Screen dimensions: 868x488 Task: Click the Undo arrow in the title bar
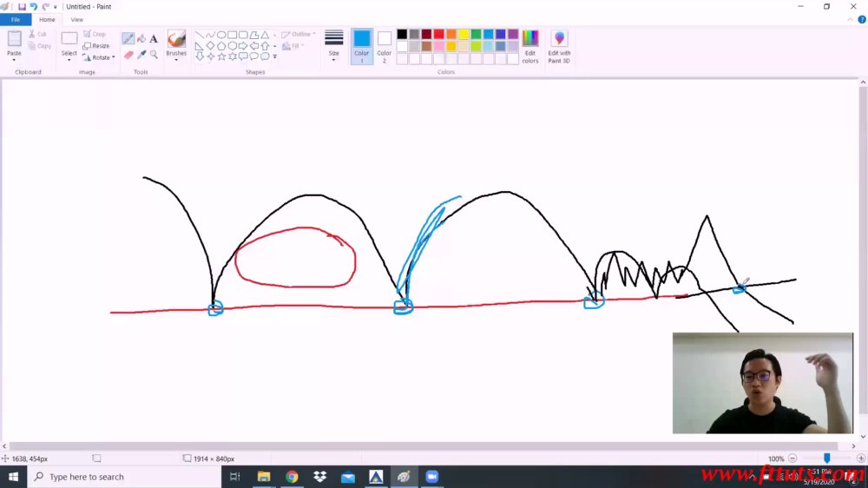[33, 7]
